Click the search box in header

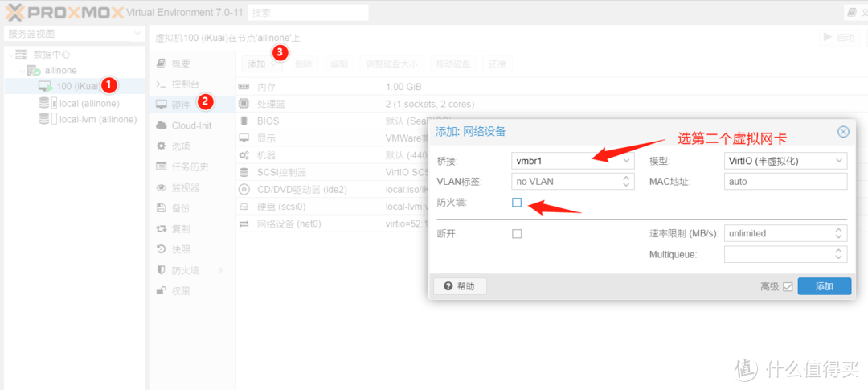[x=309, y=12]
